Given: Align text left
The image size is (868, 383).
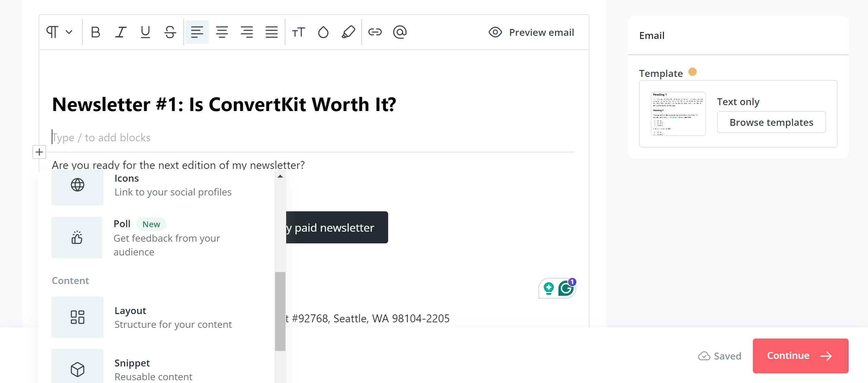Looking at the screenshot, I should (197, 32).
